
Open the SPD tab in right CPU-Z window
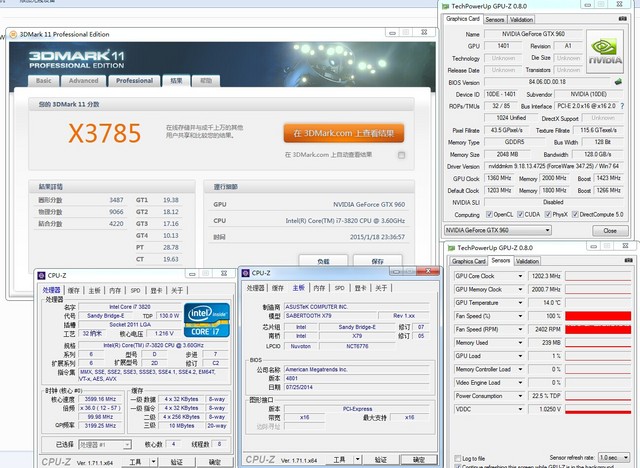(340, 288)
